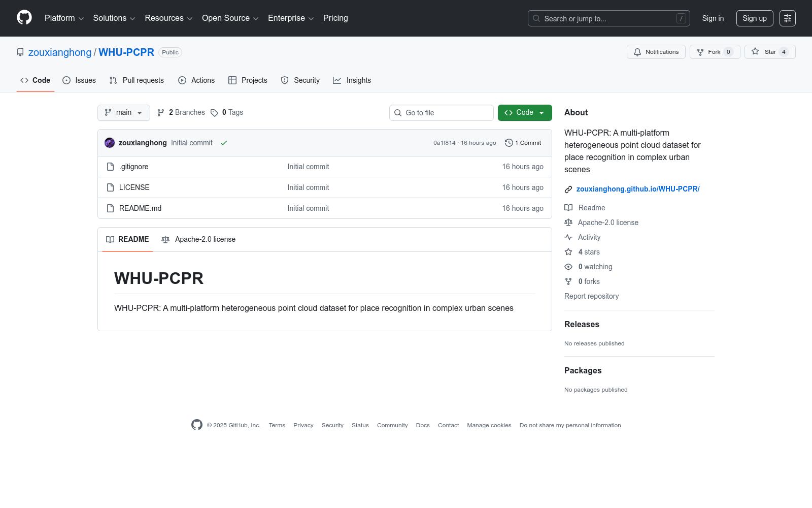812x508 pixels.
Task: Open the README.md file
Action: (141, 208)
